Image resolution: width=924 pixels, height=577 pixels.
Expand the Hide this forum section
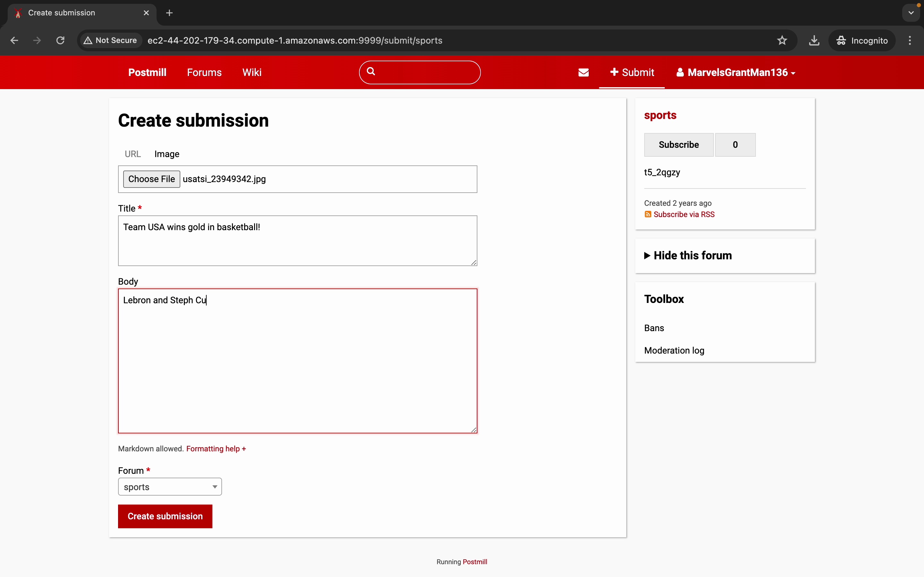click(x=688, y=256)
